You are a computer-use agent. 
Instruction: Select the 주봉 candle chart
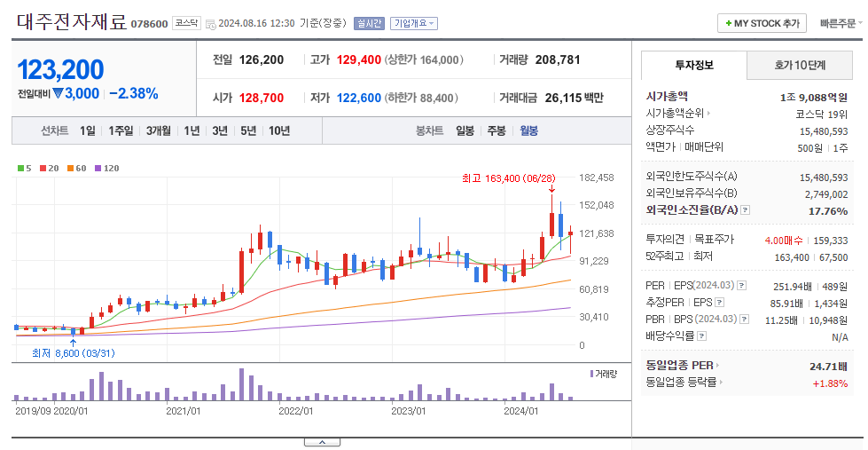(497, 130)
